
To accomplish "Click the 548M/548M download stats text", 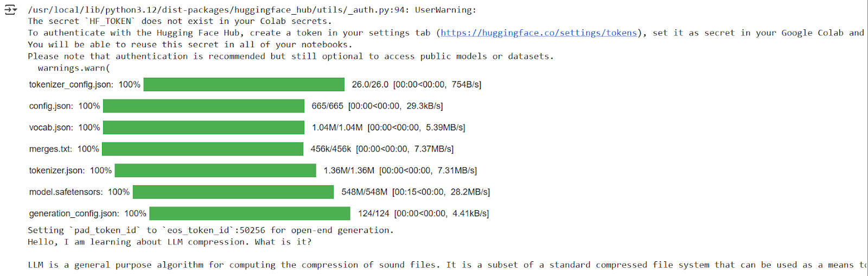I will (x=415, y=192).
